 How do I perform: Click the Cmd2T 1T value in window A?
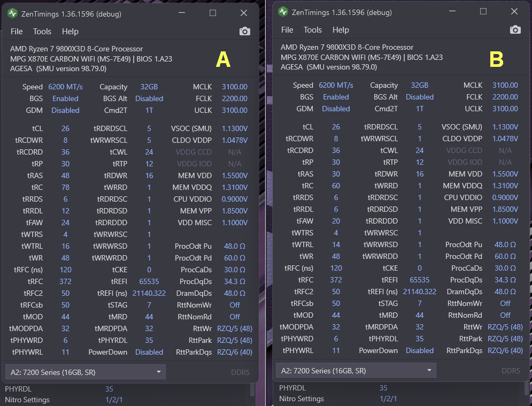coord(149,110)
